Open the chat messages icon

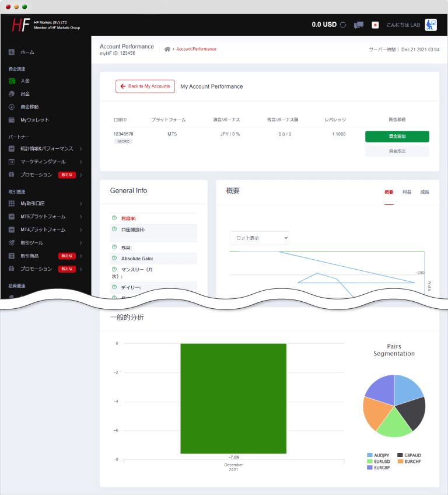359,25
